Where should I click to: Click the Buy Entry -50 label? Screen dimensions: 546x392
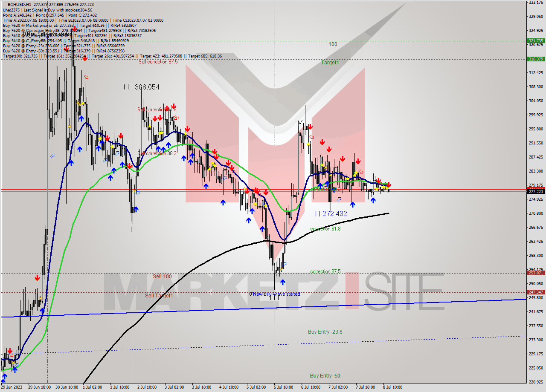click(325, 376)
